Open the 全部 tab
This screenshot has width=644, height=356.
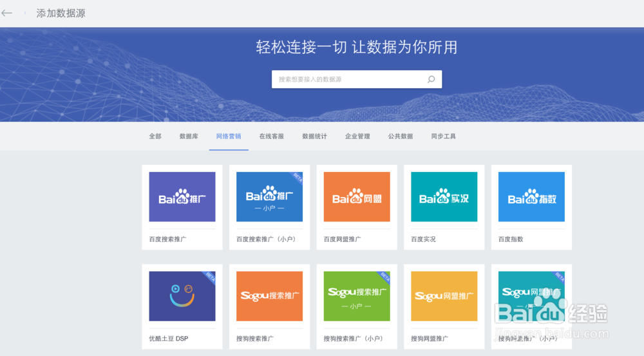155,136
